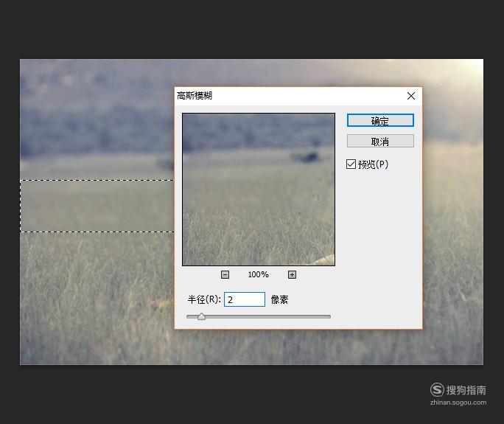This screenshot has width=504, height=424.
Task: Toggle the 预览(P) preview checkbox
Action: 351,164
